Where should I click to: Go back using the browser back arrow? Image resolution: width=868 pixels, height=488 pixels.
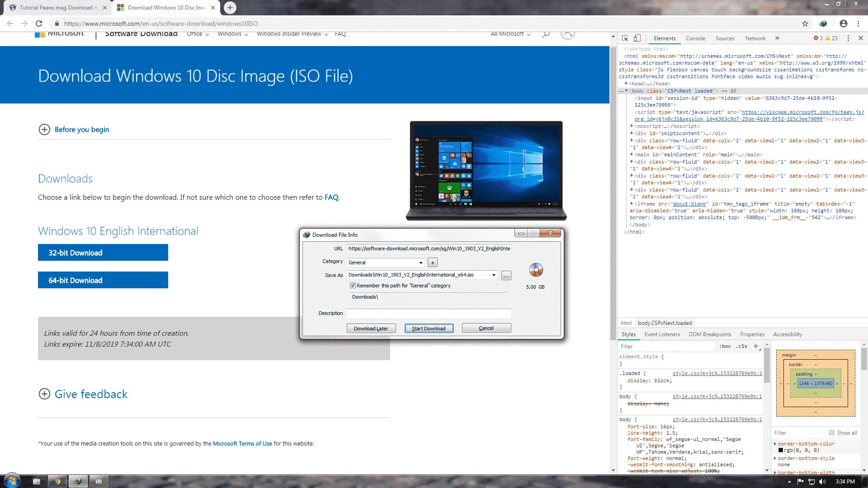10,23
